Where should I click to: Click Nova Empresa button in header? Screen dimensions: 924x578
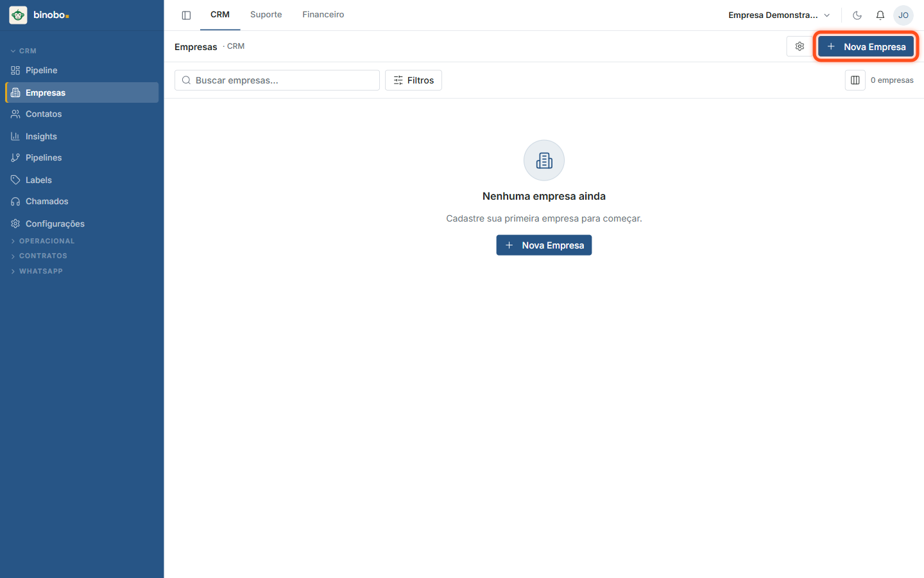click(866, 46)
